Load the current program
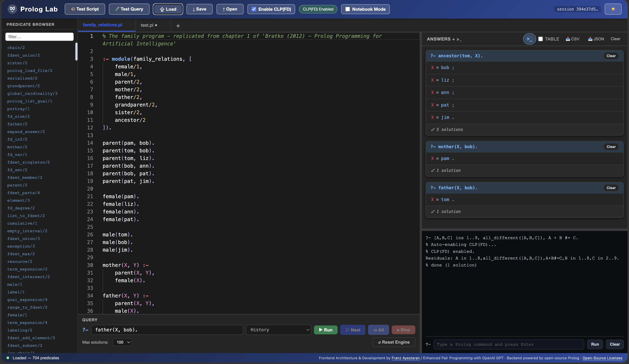The height and width of the screenshot is (364, 629). point(168,9)
